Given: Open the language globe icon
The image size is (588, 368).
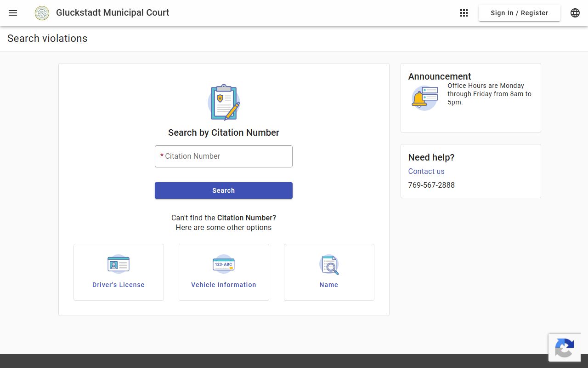Looking at the screenshot, I should 575,13.
